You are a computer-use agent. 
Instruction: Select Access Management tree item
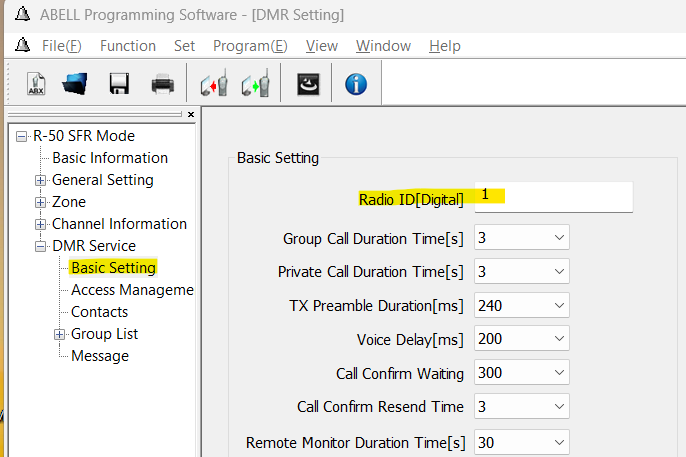coord(132,290)
